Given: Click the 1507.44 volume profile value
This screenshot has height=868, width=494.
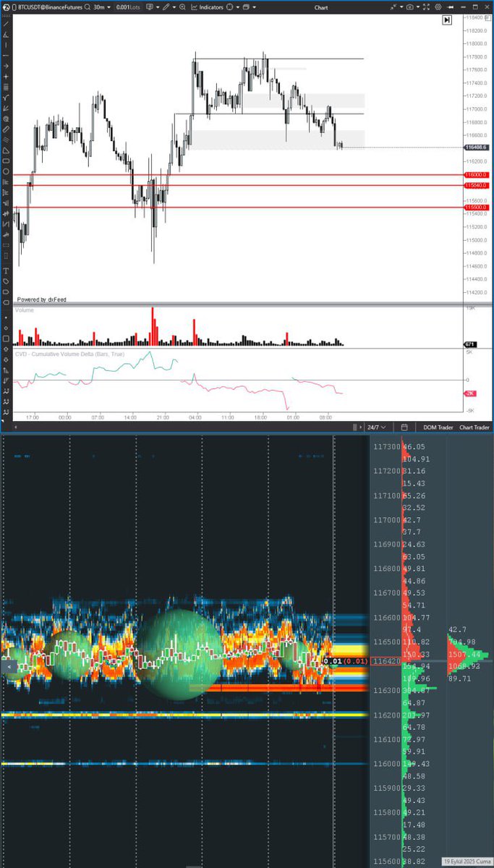Looking at the screenshot, I should (463, 654).
